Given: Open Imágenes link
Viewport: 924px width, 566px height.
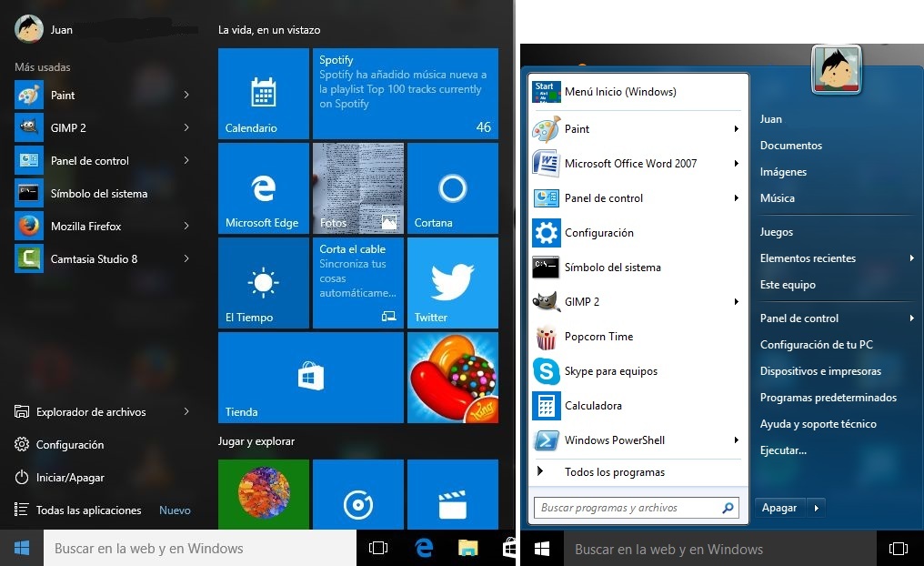Looking at the screenshot, I should [x=783, y=172].
